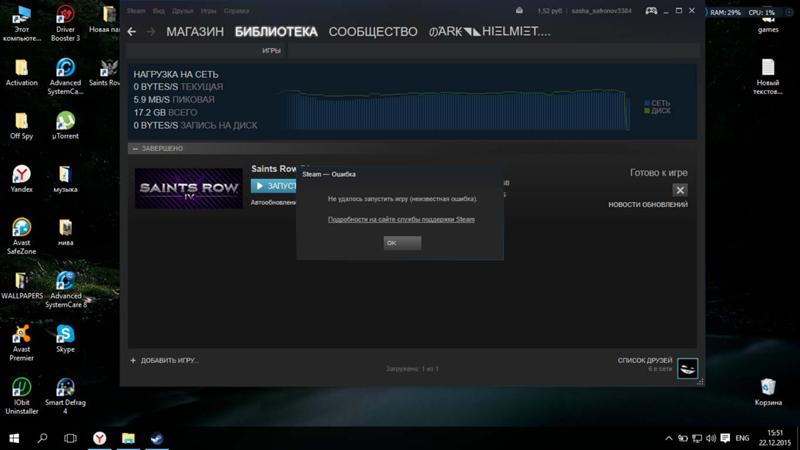Open the Action Center notifications icon
The image size is (800, 450).
[725, 438]
